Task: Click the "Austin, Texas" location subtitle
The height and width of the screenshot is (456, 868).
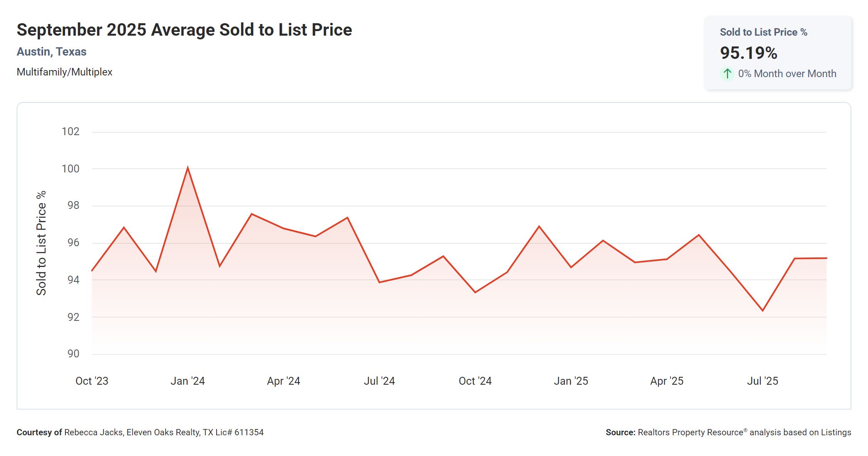Action: coord(51,52)
